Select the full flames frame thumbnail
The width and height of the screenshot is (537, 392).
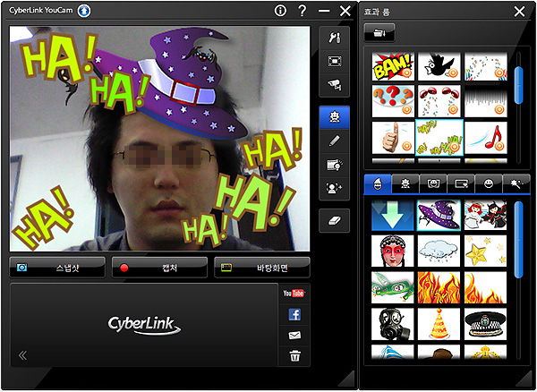439,287
